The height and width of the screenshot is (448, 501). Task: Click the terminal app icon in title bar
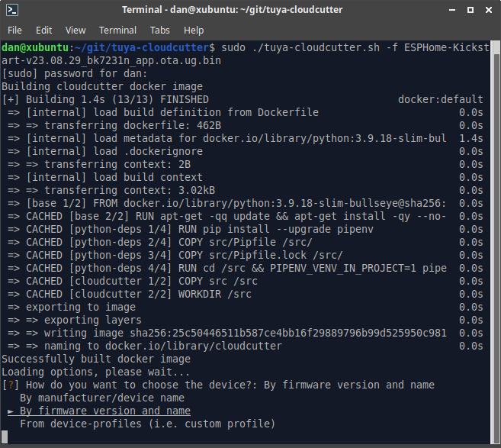click(x=12, y=10)
